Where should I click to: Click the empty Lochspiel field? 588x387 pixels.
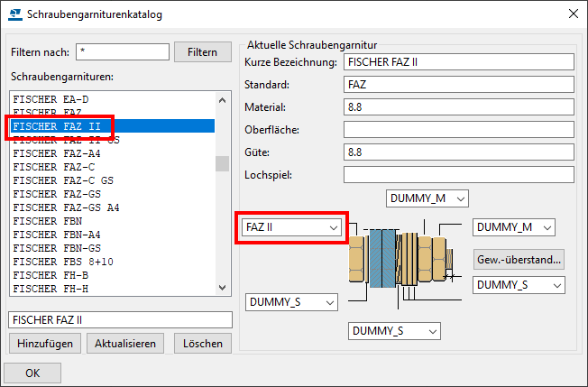459,174
